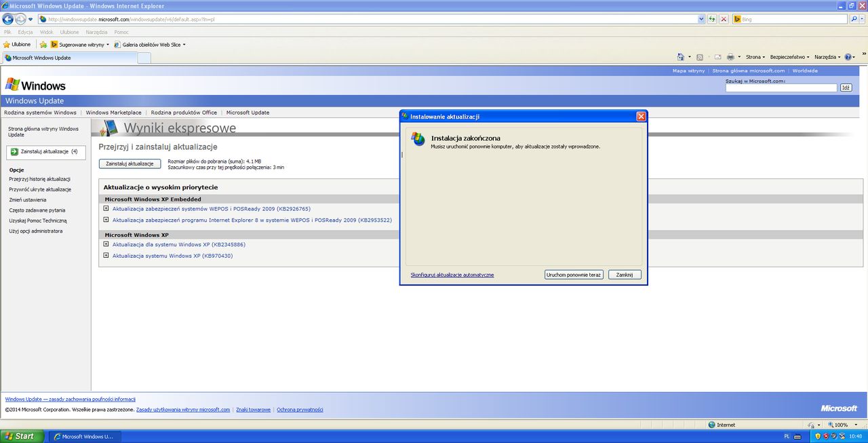
Task: Open the Bezpieczeństwo command bar menu
Action: (x=790, y=57)
